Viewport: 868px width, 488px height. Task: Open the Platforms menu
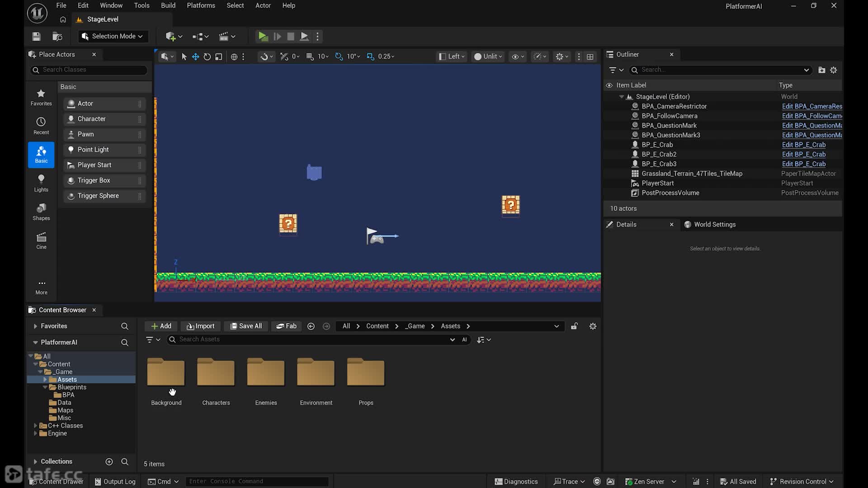click(201, 5)
